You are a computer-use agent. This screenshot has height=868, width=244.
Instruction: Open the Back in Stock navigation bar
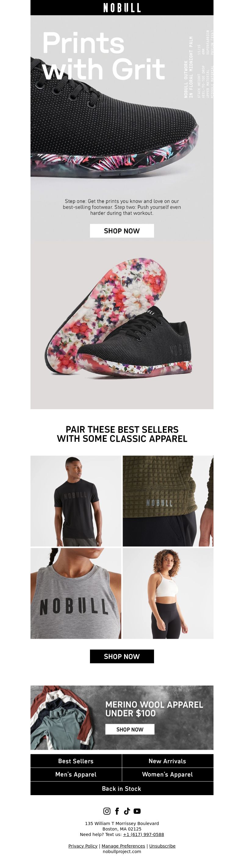pyautogui.click(x=122, y=788)
